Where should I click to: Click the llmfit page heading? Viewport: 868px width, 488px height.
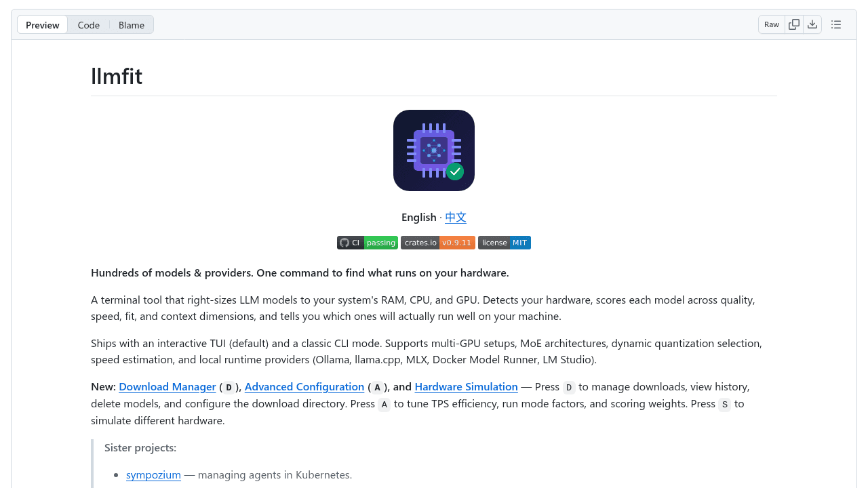click(x=116, y=76)
